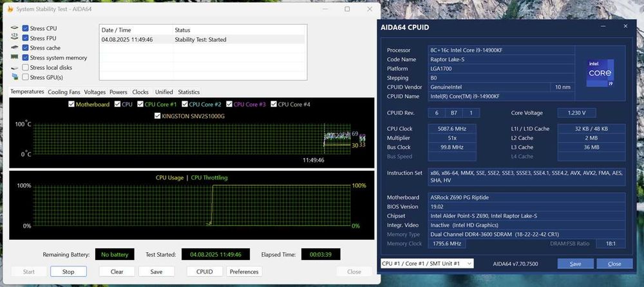The height and width of the screenshot is (287, 644).
Task: Click Save in System Stability Test window
Action: pos(156,272)
